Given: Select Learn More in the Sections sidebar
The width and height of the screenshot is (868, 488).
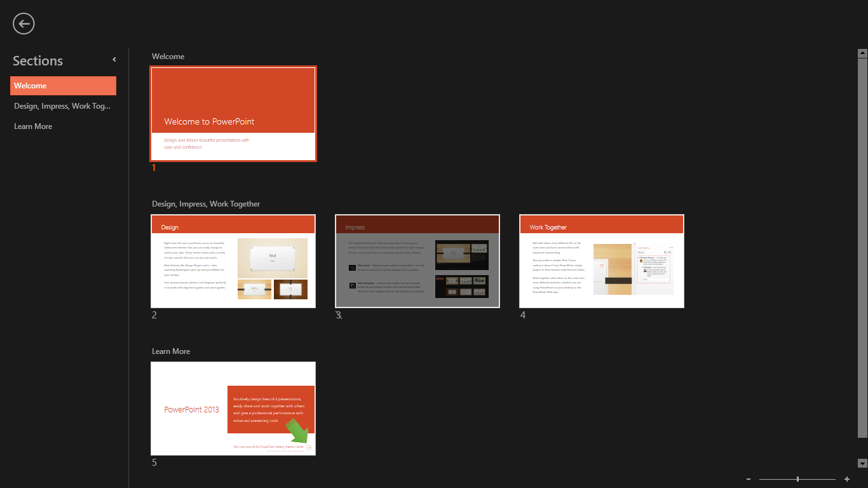Looking at the screenshot, I should point(33,126).
